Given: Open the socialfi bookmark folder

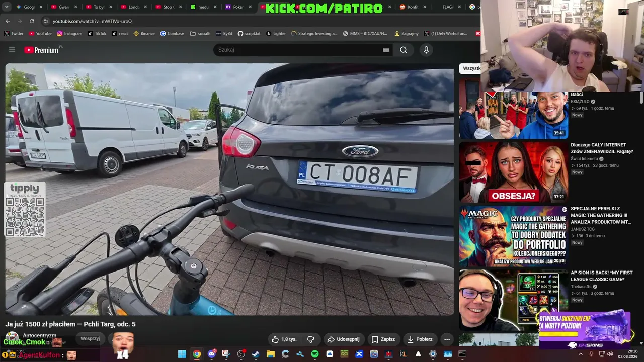Looking at the screenshot, I should point(200,34).
